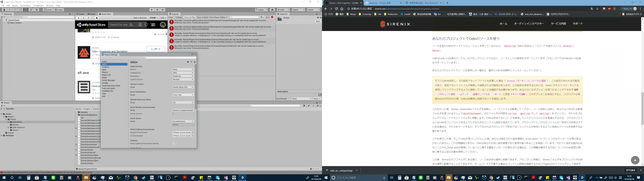Toggle Error Pause in Console
This screenshot has width=644, height=181.
point(214,17)
